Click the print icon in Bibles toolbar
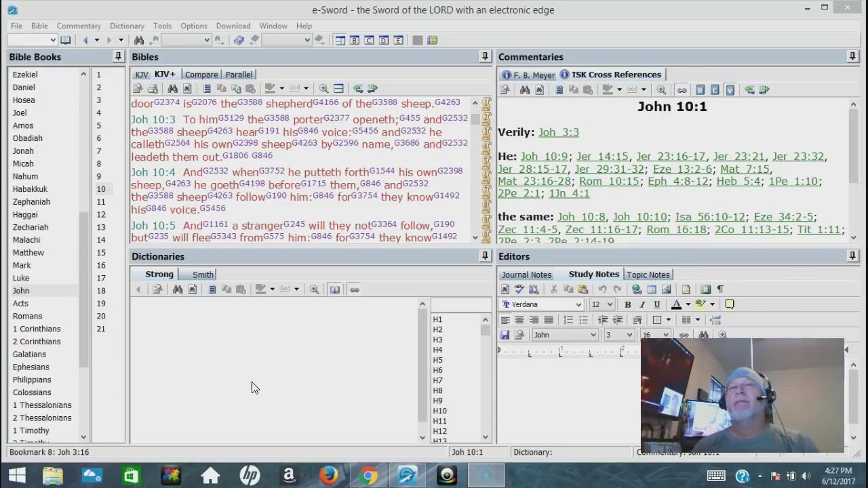This screenshot has height=488, width=868. click(x=153, y=89)
